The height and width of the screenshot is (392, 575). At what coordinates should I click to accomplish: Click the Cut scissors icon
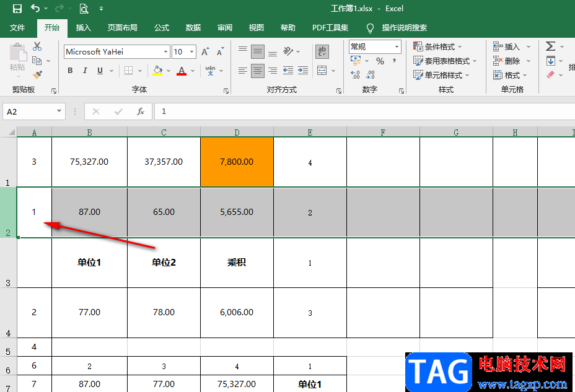click(x=37, y=46)
